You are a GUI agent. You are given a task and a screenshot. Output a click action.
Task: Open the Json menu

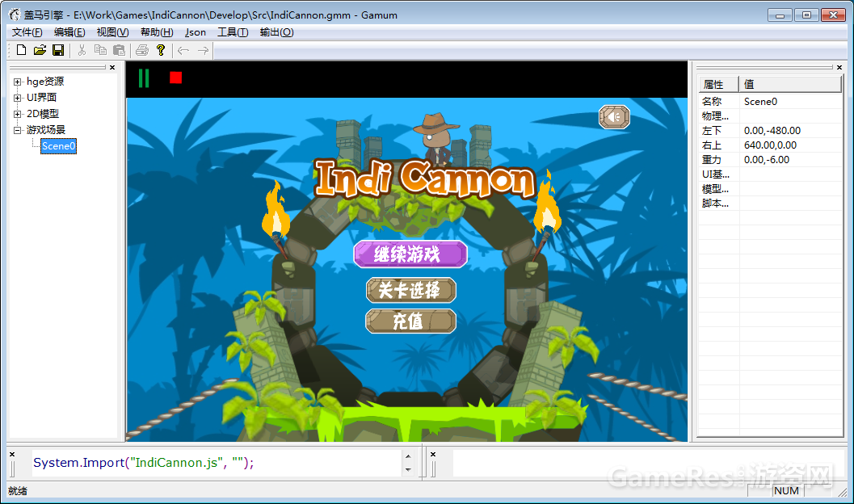[196, 32]
